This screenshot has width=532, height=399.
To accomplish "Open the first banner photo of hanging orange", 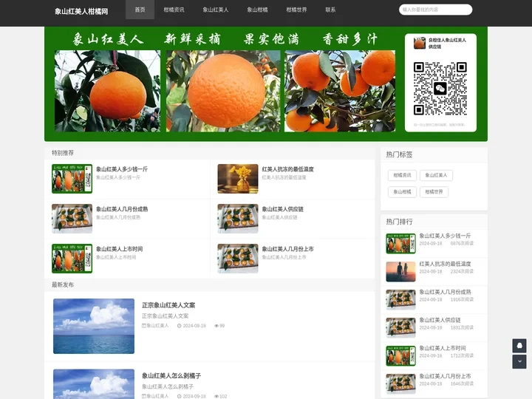I will pyautogui.click(x=107, y=91).
